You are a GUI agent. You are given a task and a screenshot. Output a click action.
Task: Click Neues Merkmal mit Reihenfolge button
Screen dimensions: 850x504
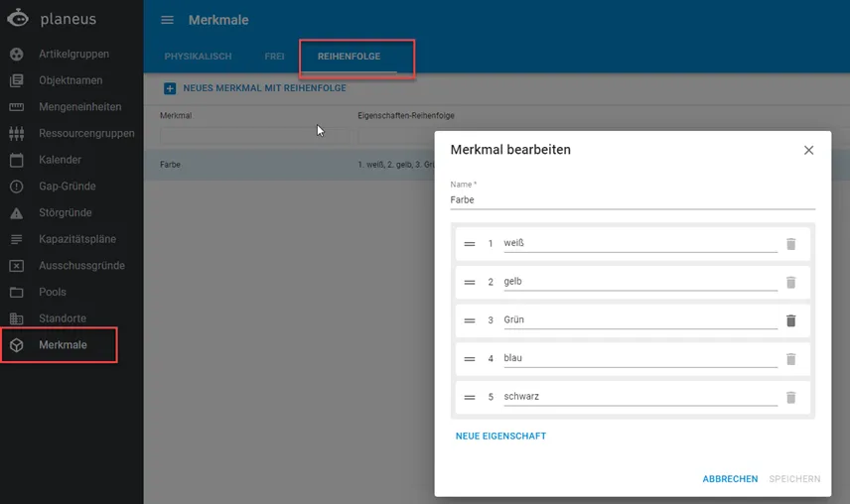coord(255,88)
